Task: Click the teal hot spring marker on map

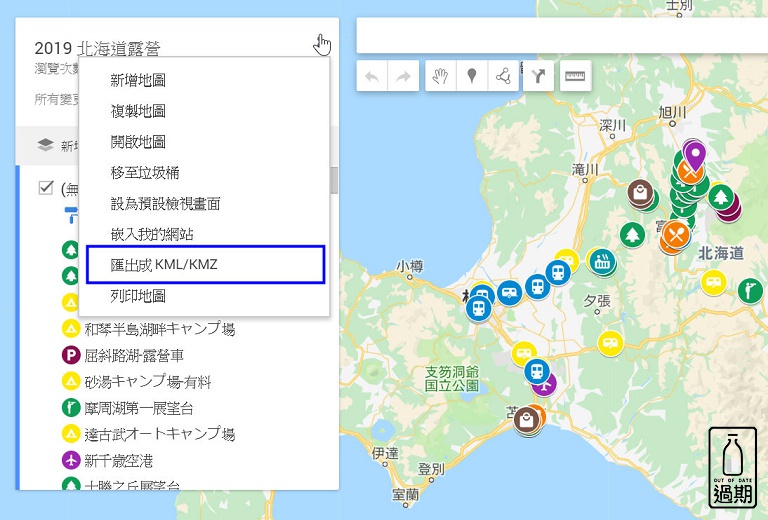Action: [x=602, y=261]
